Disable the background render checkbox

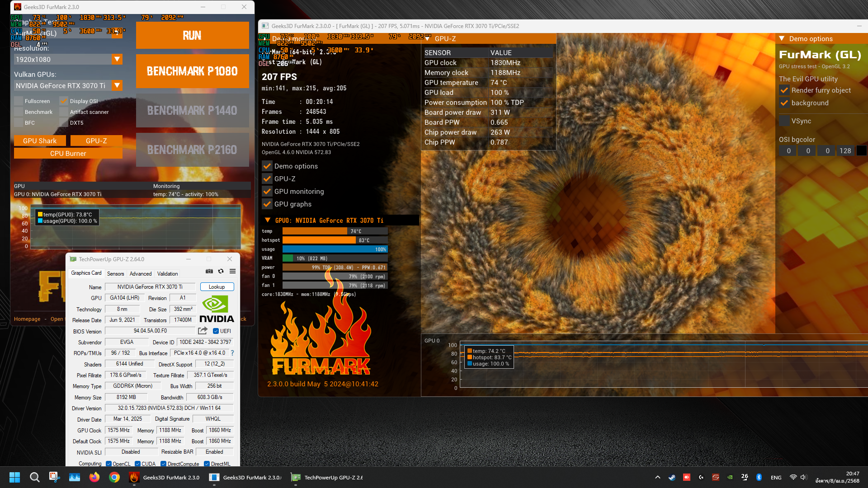click(784, 103)
